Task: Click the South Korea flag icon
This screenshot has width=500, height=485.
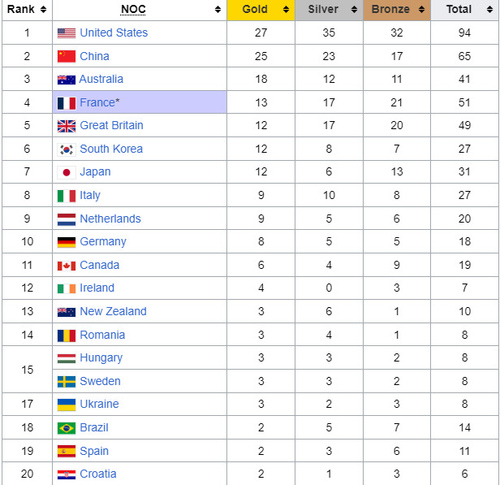Action: pyautogui.click(x=66, y=149)
